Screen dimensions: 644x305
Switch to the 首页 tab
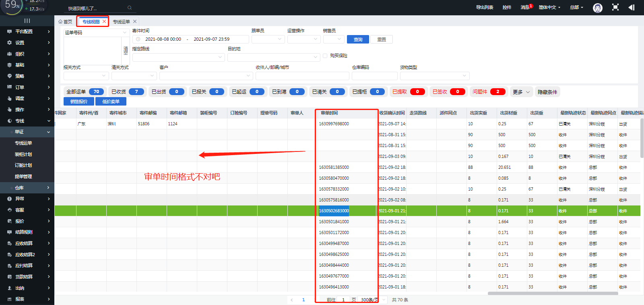coord(65,22)
